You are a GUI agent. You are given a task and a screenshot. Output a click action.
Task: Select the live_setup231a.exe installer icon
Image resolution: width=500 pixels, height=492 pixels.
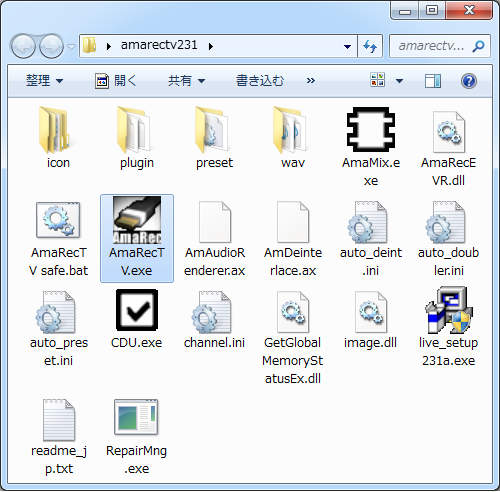(449, 310)
